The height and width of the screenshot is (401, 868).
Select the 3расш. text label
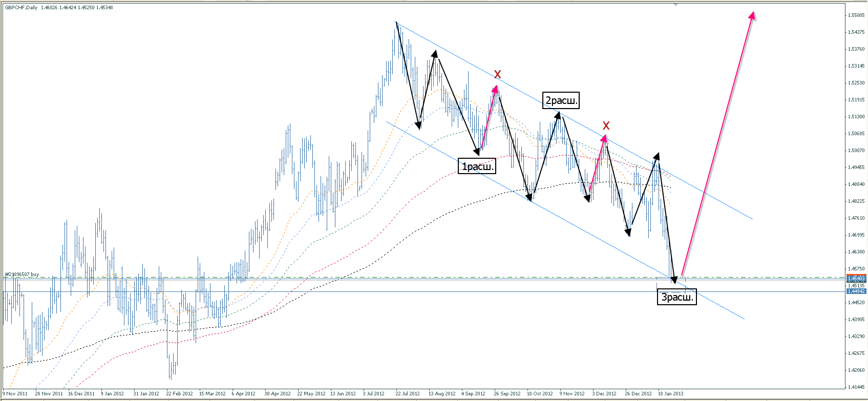click(x=677, y=297)
